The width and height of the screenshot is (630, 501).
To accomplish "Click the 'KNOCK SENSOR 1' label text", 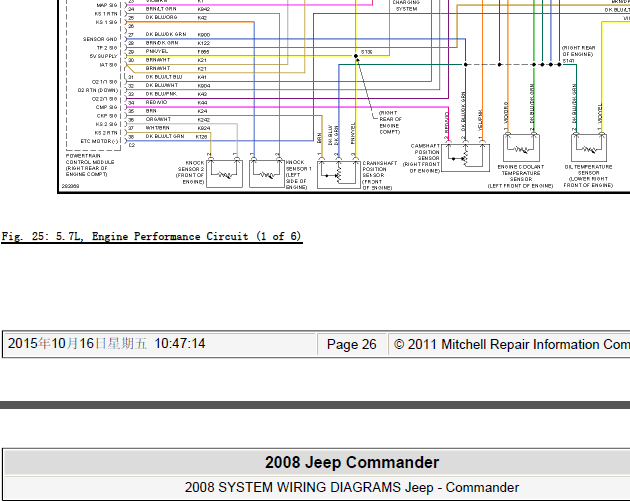I will [x=299, y=165].
